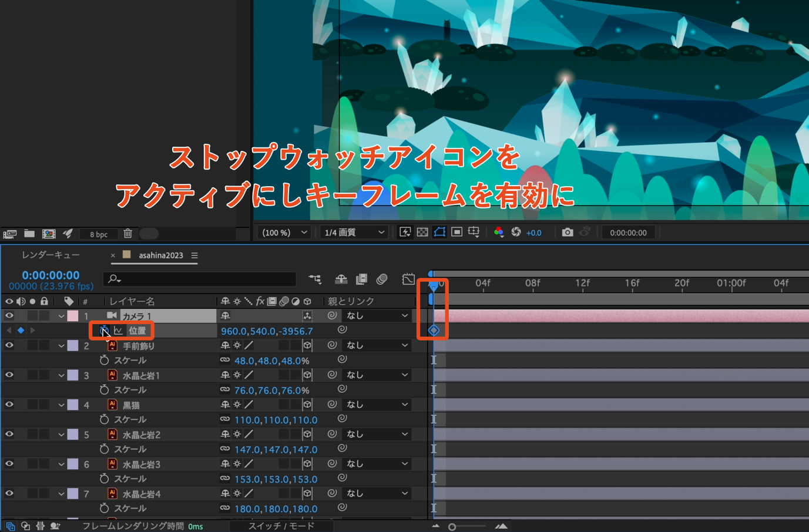
Task: Close the asahina2023 timeline tab
Action: [x=113, y=255]
